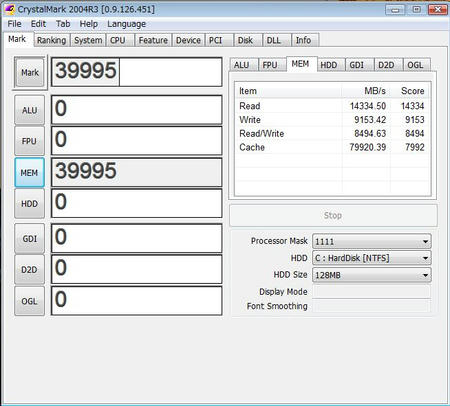Open the Edit menu
450x406 pixels.
(38, 24)
